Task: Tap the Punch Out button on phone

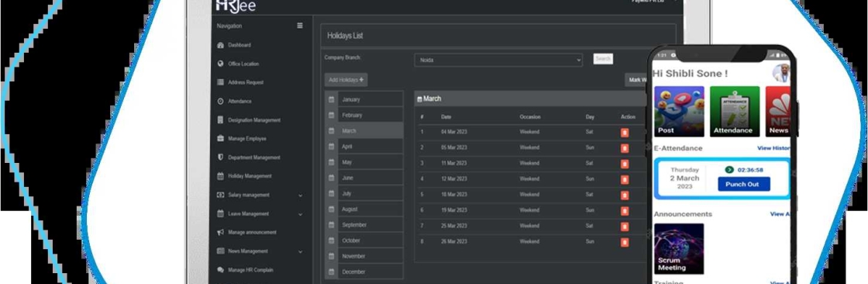Action: pos(744,184)
